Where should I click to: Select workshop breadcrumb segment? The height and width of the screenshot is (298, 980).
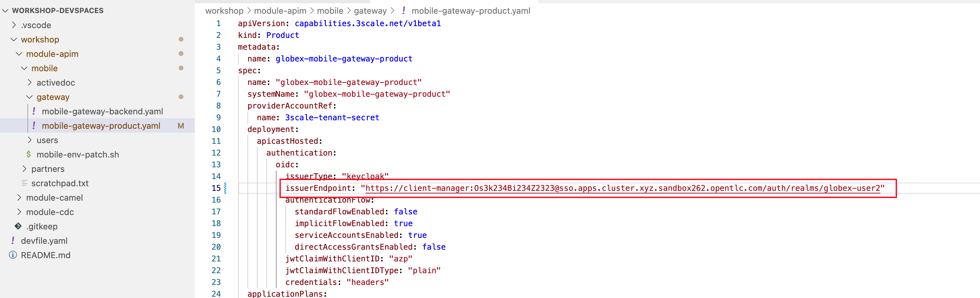tap(225, 11)
